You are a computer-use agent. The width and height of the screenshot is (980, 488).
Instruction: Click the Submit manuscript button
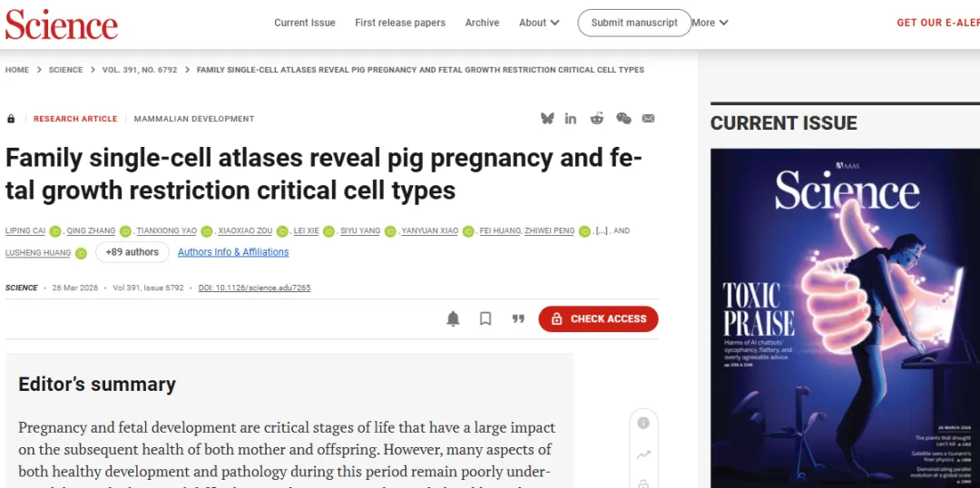click(x=634, y=23)
